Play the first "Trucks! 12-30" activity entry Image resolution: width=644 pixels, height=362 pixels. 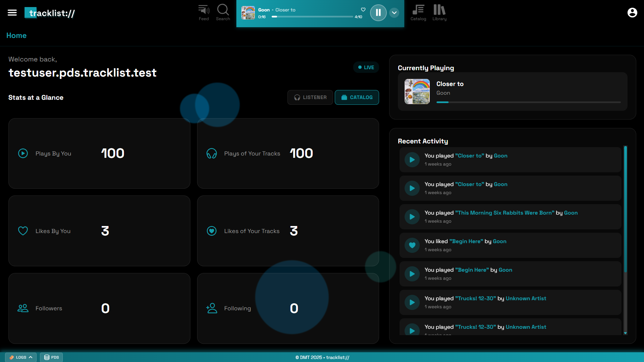(412, 303)
